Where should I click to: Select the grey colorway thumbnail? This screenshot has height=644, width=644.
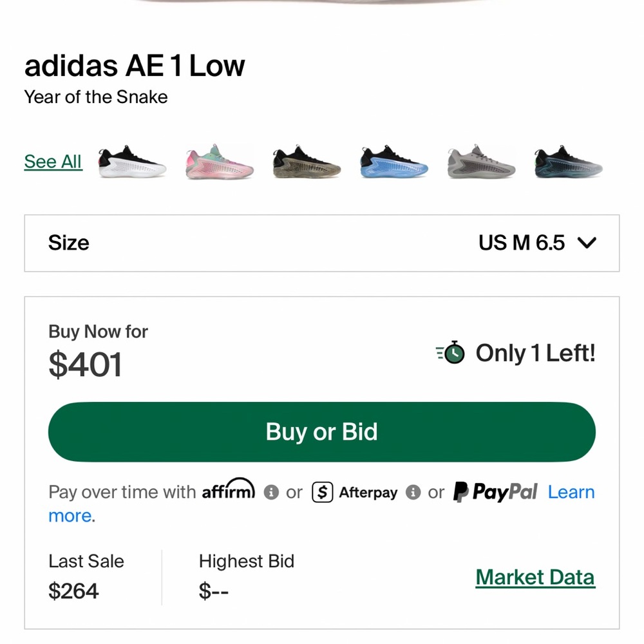[x=480, y=161]
